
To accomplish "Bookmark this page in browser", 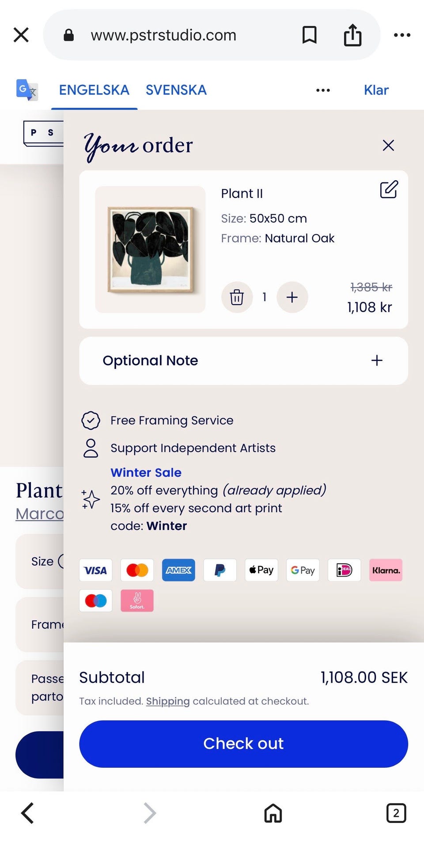I will pyautogui.click(x=309, y=35).
